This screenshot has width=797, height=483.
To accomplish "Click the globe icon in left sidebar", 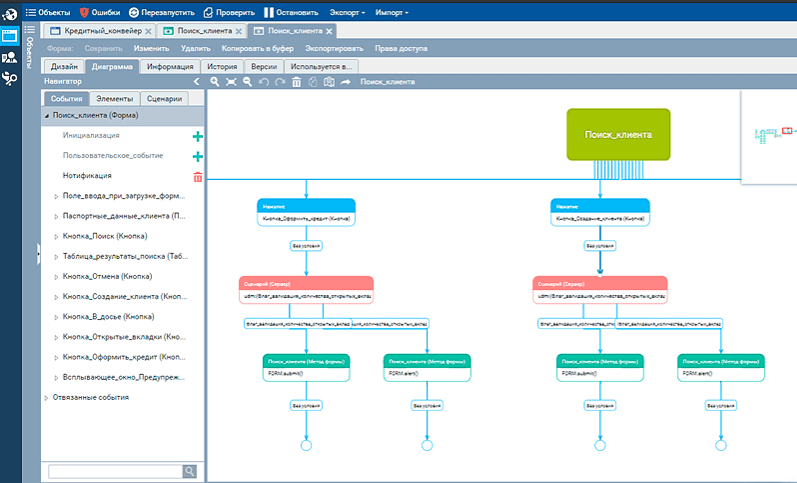I will [x=10, y=14].
